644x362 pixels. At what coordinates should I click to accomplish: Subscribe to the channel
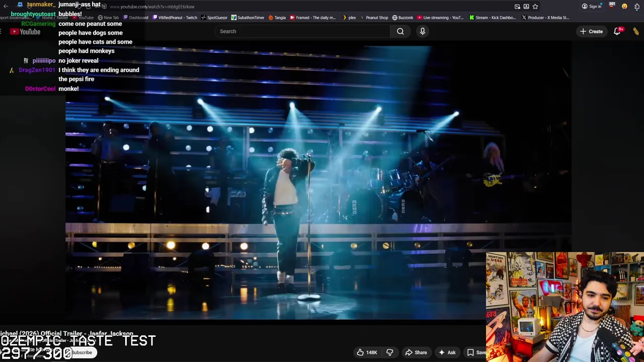tap(82, 352)
